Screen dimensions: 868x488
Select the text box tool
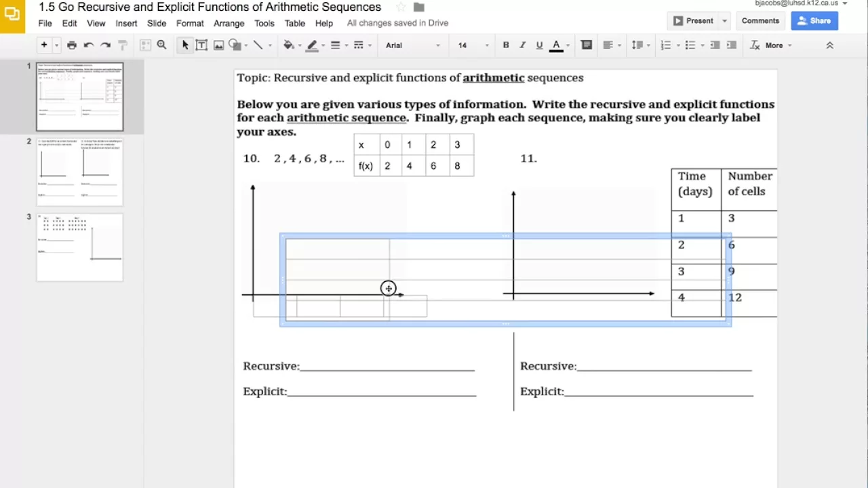[x=201, y=45]
